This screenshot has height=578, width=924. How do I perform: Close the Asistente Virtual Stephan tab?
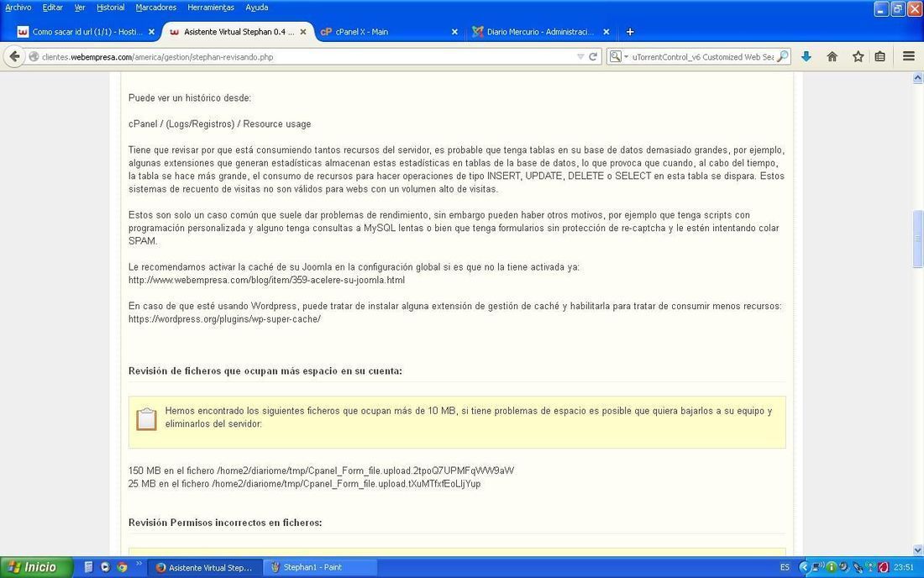click(x=303, y=32)
